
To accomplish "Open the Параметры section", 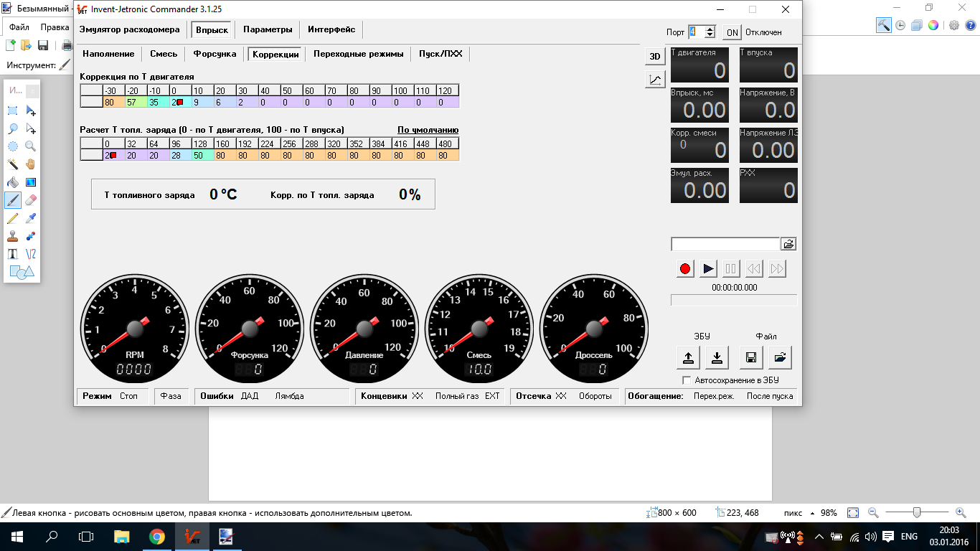I will pos(268,30).
